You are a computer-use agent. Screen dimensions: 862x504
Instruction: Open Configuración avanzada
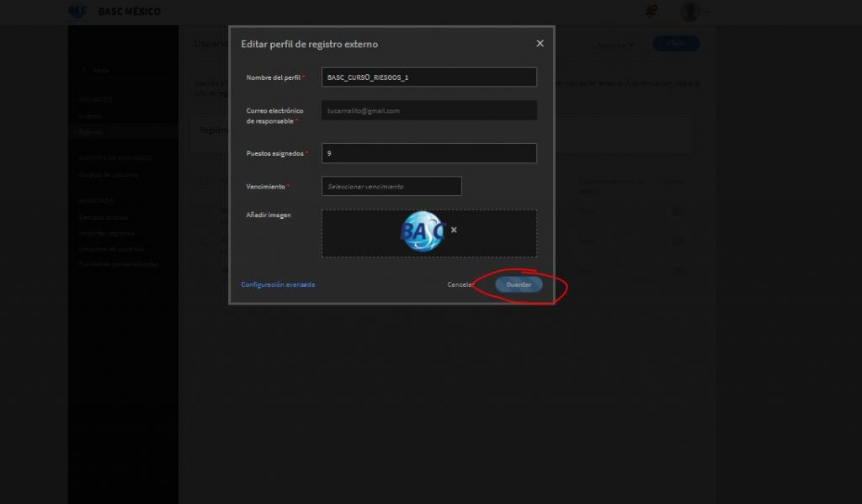pos(279,284)
